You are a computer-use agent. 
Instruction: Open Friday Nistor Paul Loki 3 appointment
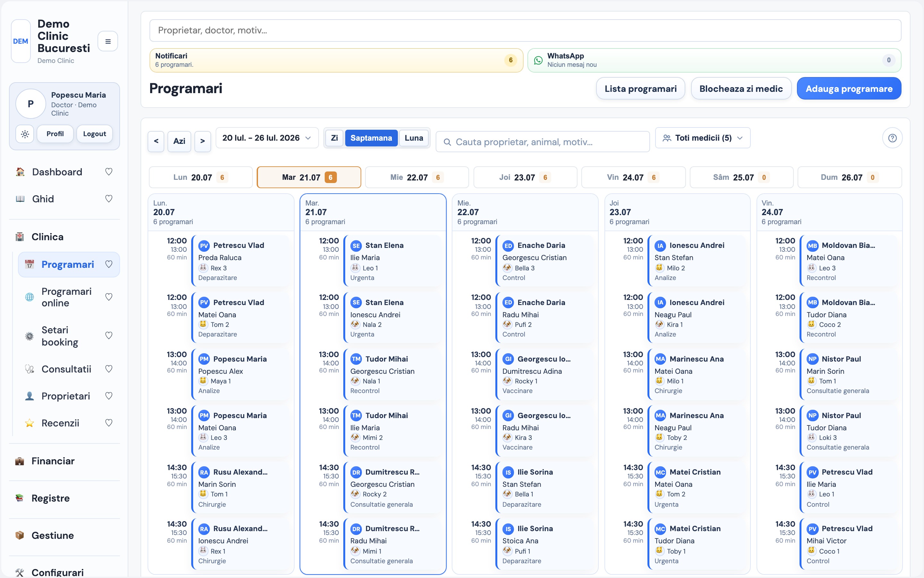pos(848,431)
